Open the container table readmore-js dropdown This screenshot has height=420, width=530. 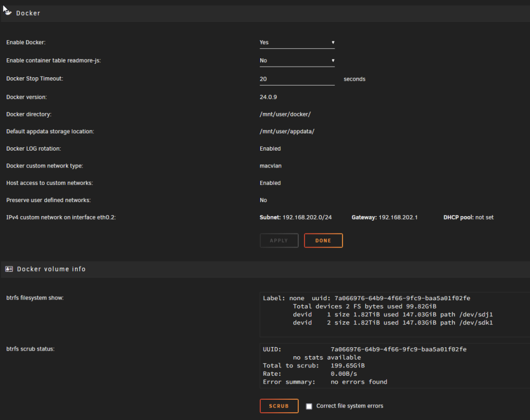(297, 60)
